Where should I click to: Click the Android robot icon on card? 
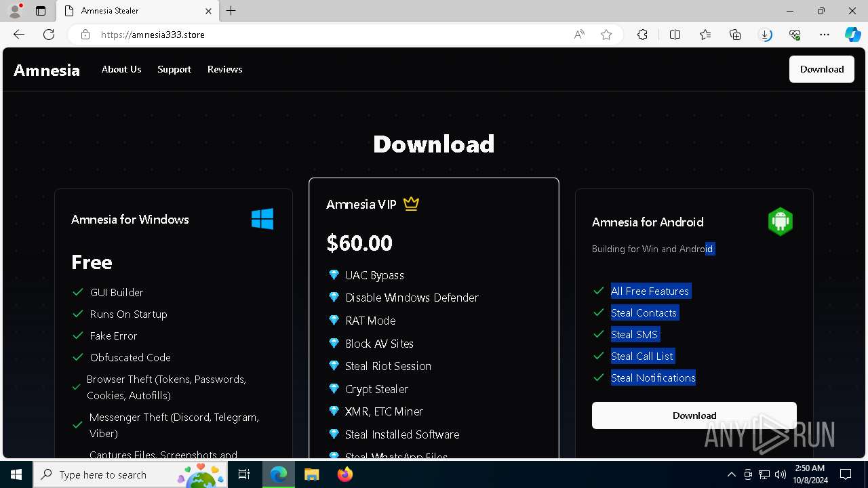[781, 222]
